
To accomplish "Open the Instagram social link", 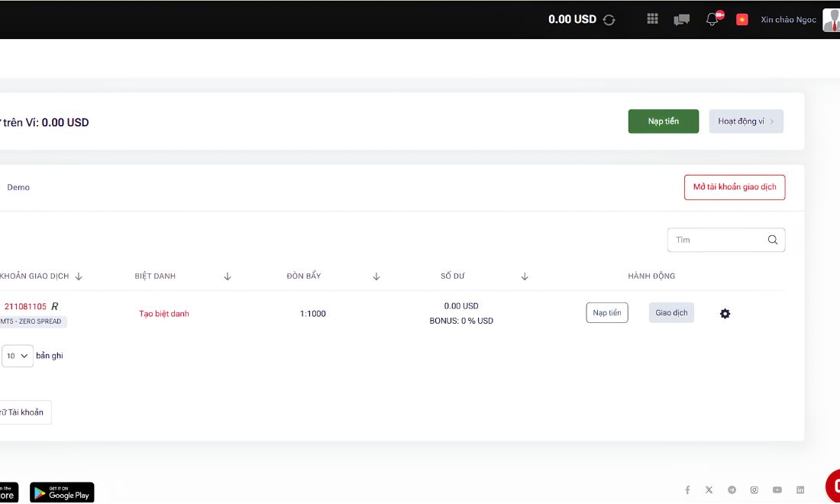I will [754, 489].
